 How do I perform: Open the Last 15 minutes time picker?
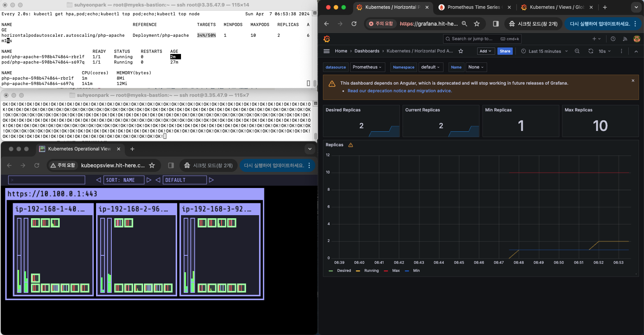tap(545, 51)
